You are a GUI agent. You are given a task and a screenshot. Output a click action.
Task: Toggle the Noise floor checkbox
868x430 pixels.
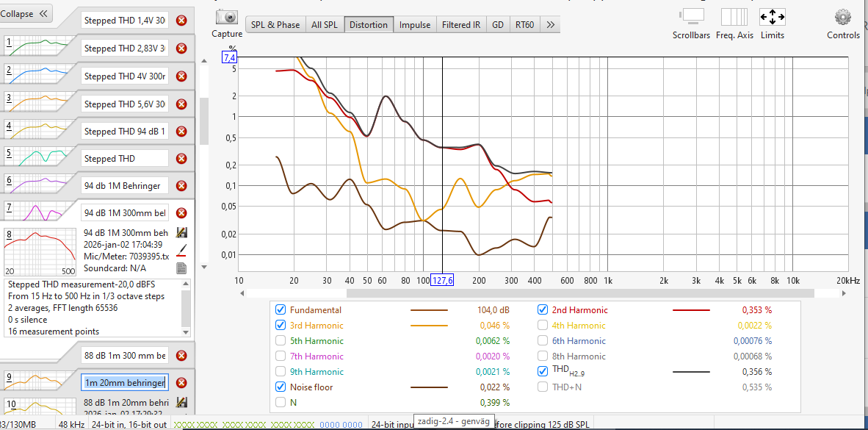click(x=280, y=387)
